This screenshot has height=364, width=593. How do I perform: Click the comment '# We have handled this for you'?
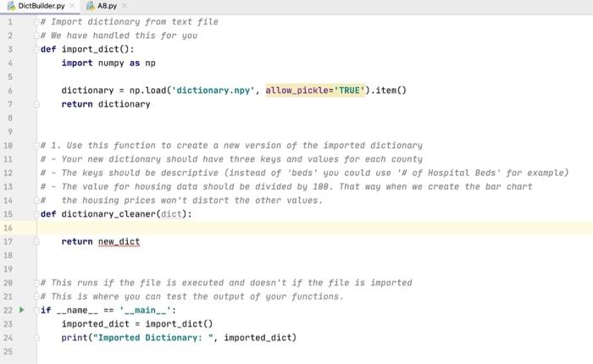[119, 36]
